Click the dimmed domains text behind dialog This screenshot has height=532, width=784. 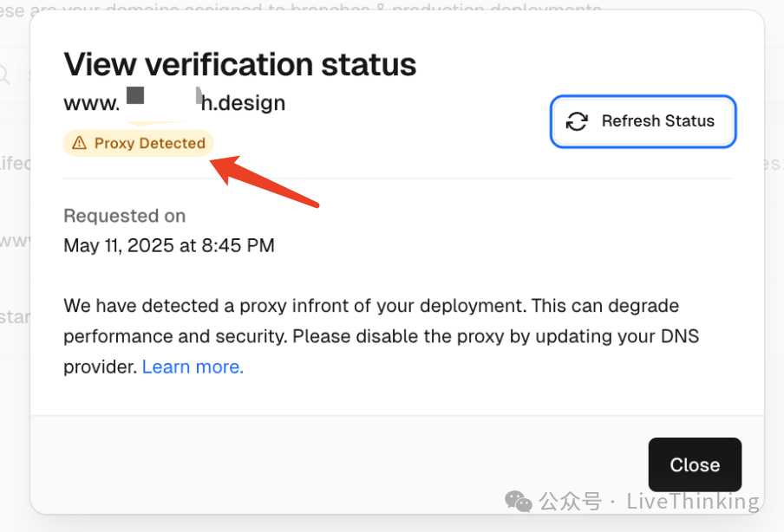pyautogui.click(x=304, y=9)
